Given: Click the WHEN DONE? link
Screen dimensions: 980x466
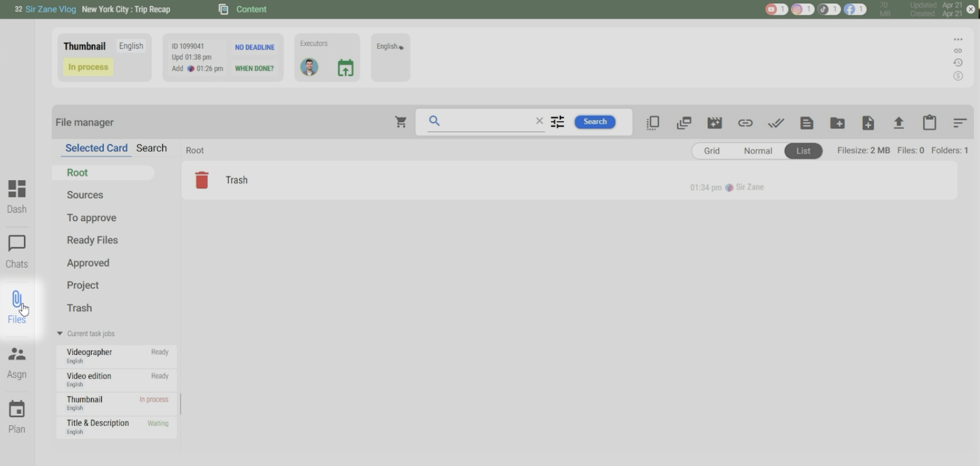Looking at the screenshot, I should (254, 68).
